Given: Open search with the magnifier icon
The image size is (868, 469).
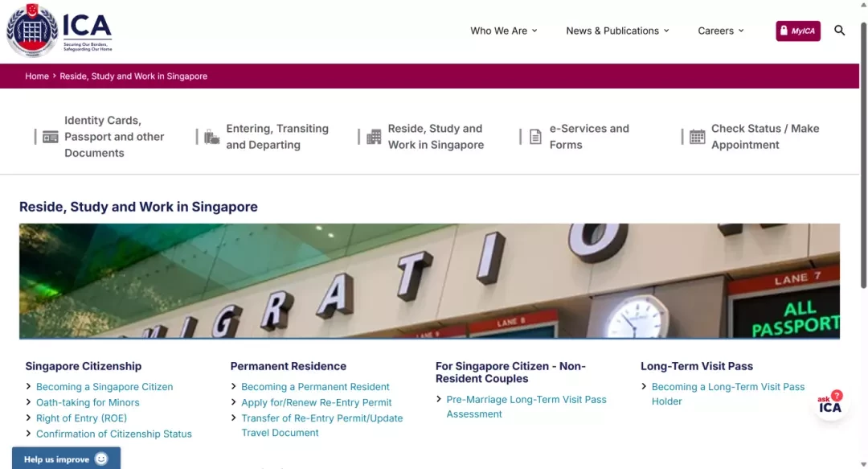Looking at the screenshot, I should point(839,31).
